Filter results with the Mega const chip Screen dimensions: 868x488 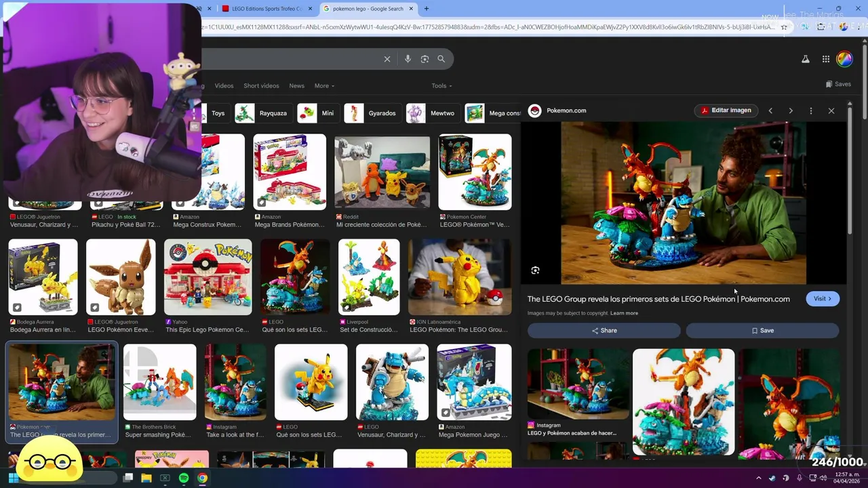[494, 113]
